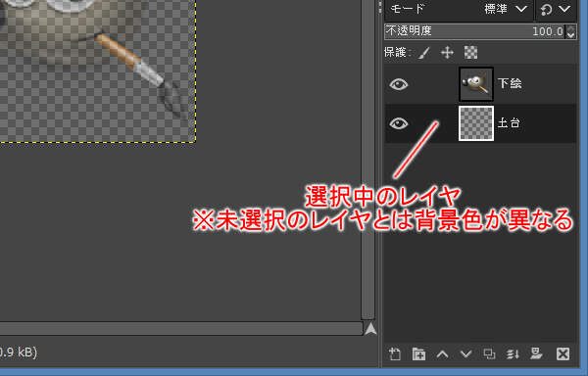Toggle lock alpha channel checkerboard icon
Image resolution: width=588 pixels, height=376 pixels.
(x=470, y=53)
